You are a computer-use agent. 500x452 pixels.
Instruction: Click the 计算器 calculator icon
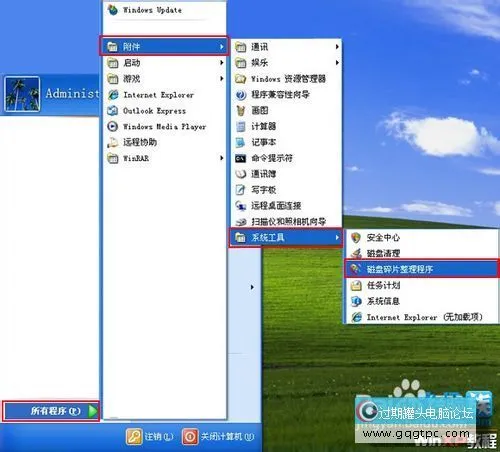coord(241,126)
